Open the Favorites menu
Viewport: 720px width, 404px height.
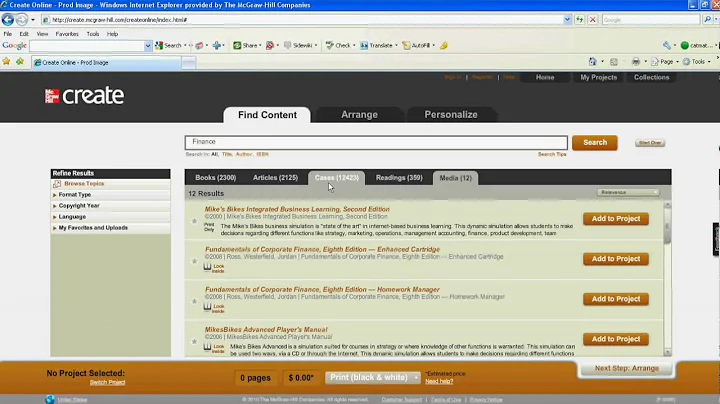67,34
